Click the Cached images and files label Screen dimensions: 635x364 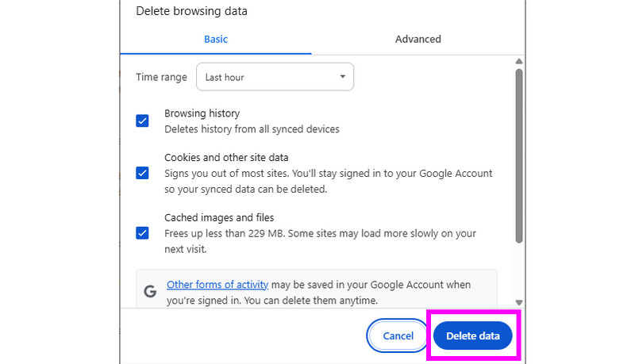click(219, 217)
